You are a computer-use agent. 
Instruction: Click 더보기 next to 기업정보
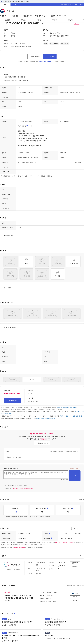pyautogui.click(x=81, y=556)
